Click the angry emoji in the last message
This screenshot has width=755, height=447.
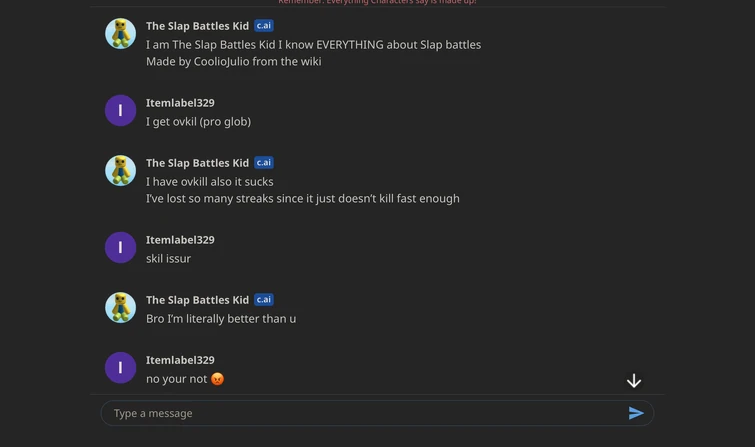tap(218, 379)
